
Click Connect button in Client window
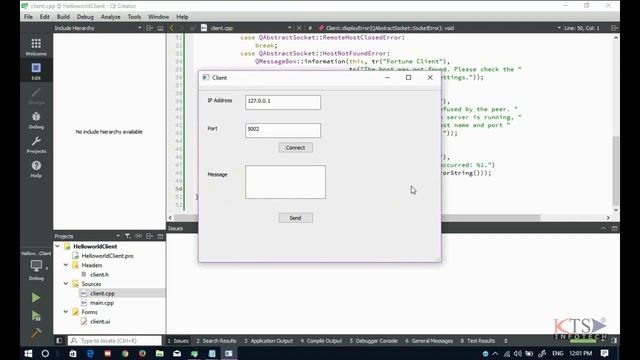click(296, 148)
